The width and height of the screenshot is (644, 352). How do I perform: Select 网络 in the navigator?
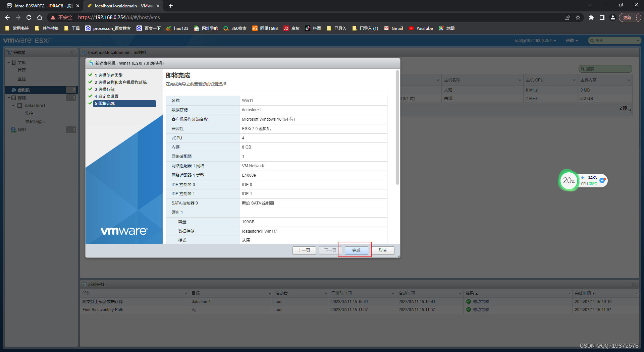(22, 130)
